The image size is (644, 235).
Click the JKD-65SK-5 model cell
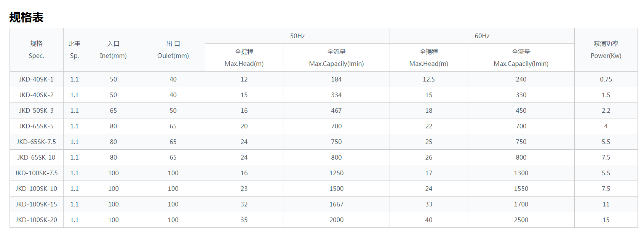click(x=36, y=126)
